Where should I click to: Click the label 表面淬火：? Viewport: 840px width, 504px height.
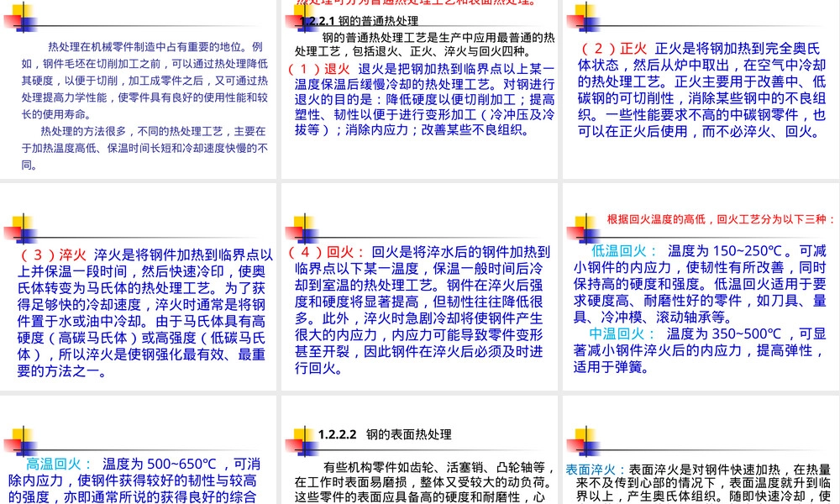[596, 470]
